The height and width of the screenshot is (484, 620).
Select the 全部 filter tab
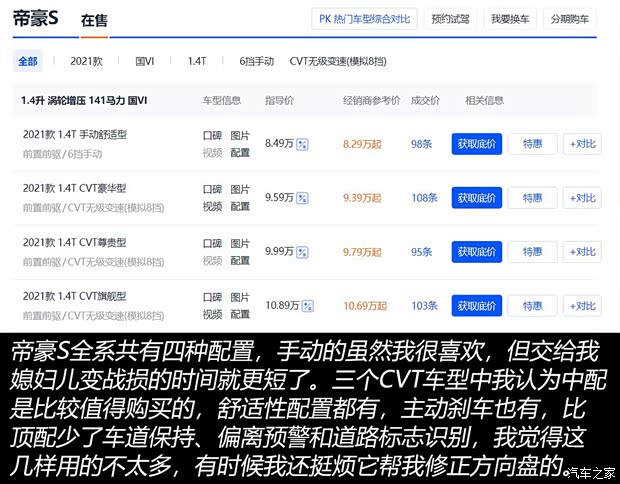click(28, 61)
